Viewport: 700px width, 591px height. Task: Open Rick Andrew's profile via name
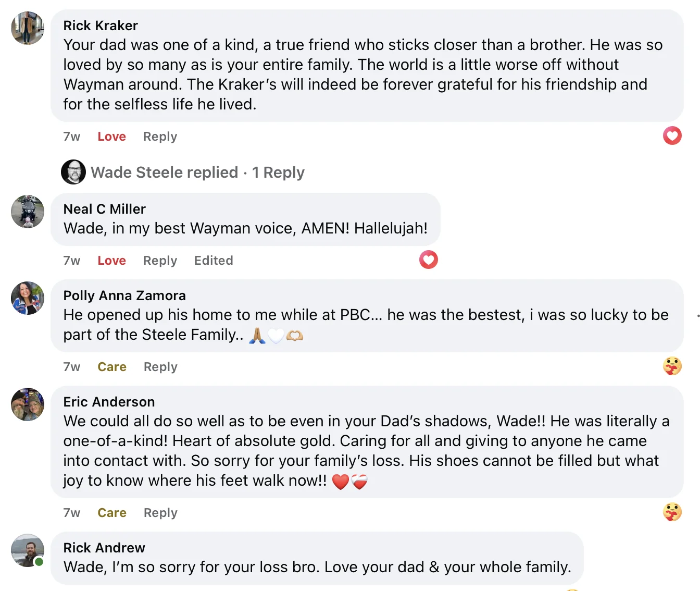[x=104, y=548]
